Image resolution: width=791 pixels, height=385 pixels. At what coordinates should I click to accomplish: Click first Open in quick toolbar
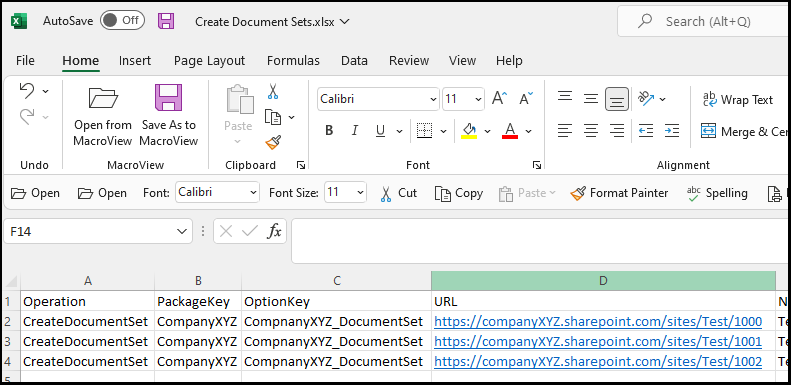(x=35, y=193)
